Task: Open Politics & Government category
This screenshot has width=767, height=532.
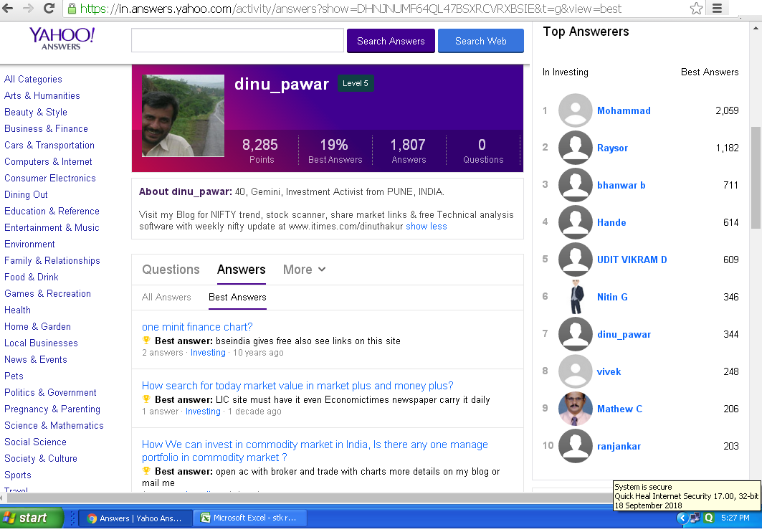Action: (50, 392)
